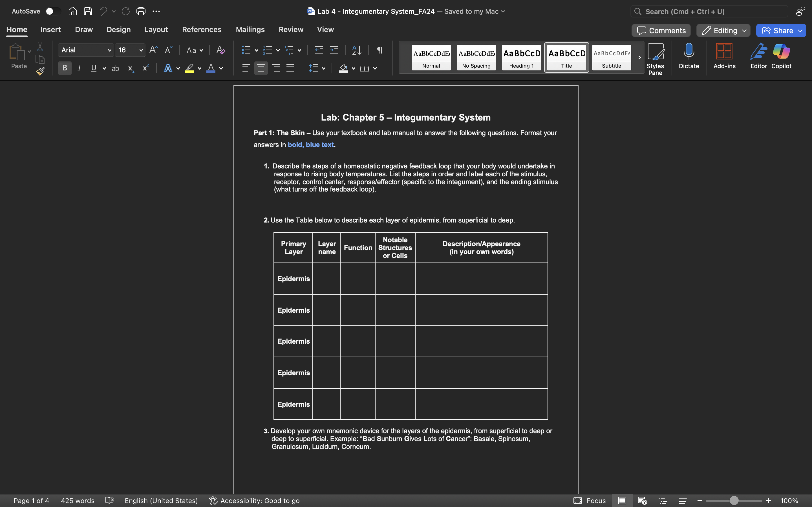Click the Strikethrough formatting icon
The height and width of the screenshot is (507, 812).
point(115,68)
